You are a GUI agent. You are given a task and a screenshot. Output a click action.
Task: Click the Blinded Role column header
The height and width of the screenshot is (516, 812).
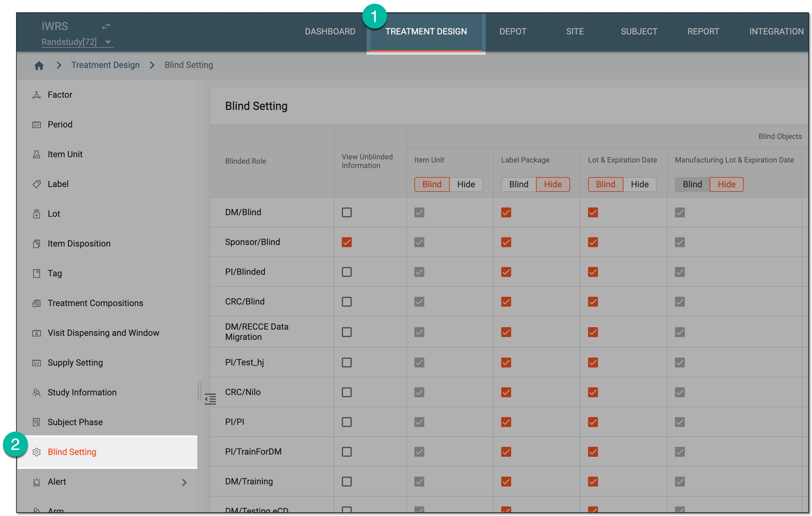click(x=272, y=161)
